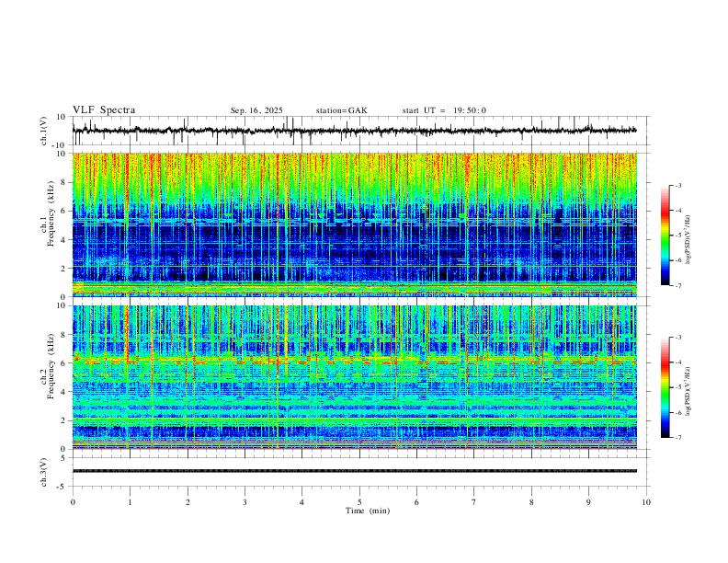
Task: Click the ch.3(V) axis label
Action: pos(44,472)
